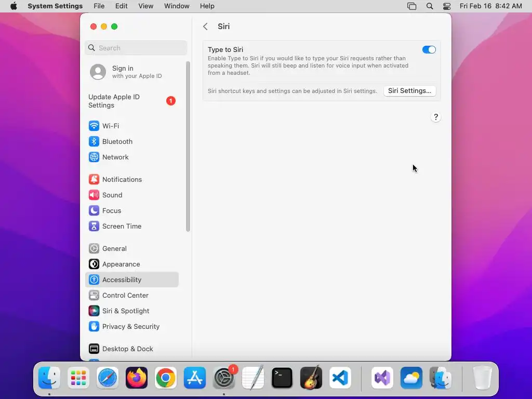The image size is (532, 399).
Task: Select Accessibility in sidebar
Action: tap(131, 280)
